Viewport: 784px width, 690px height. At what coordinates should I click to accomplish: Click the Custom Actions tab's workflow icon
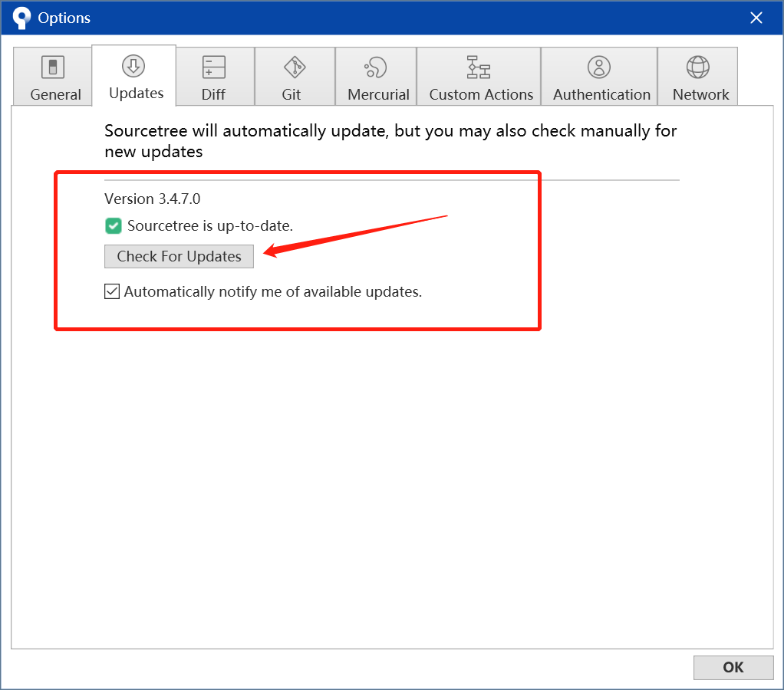pos(479,67)
